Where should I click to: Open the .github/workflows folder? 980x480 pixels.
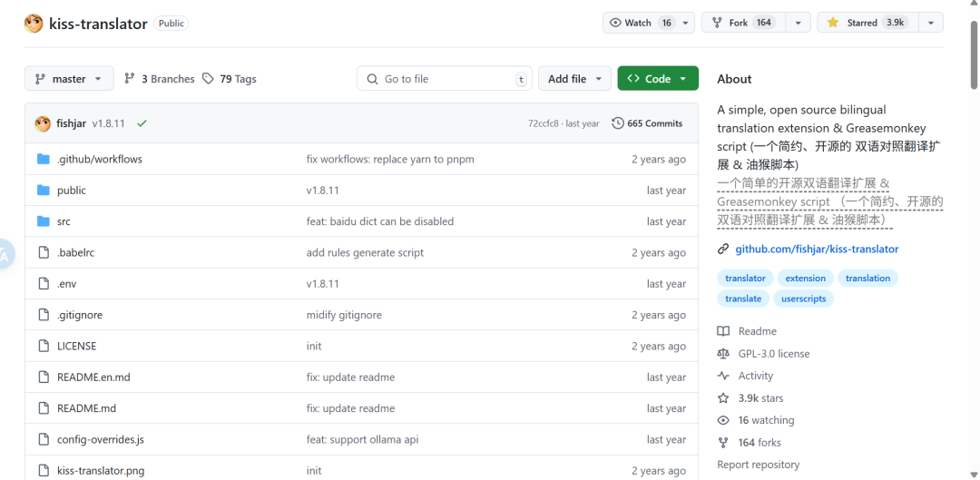(x=99, y=159)
